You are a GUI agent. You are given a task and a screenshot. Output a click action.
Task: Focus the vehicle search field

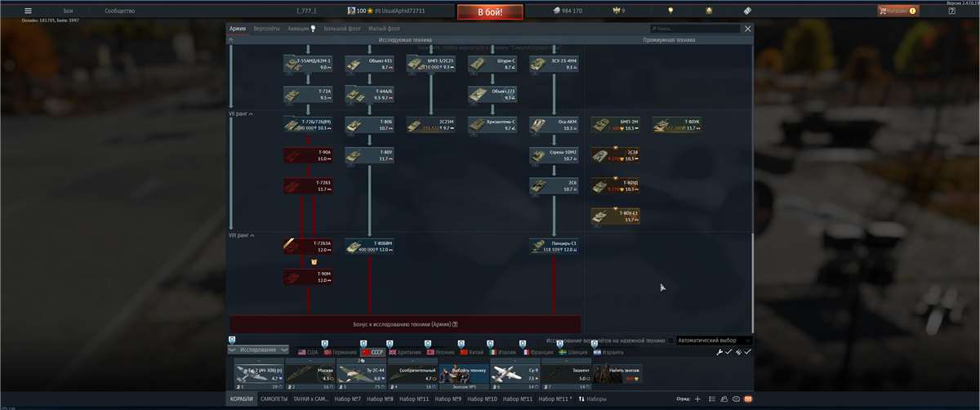point(696,29)
